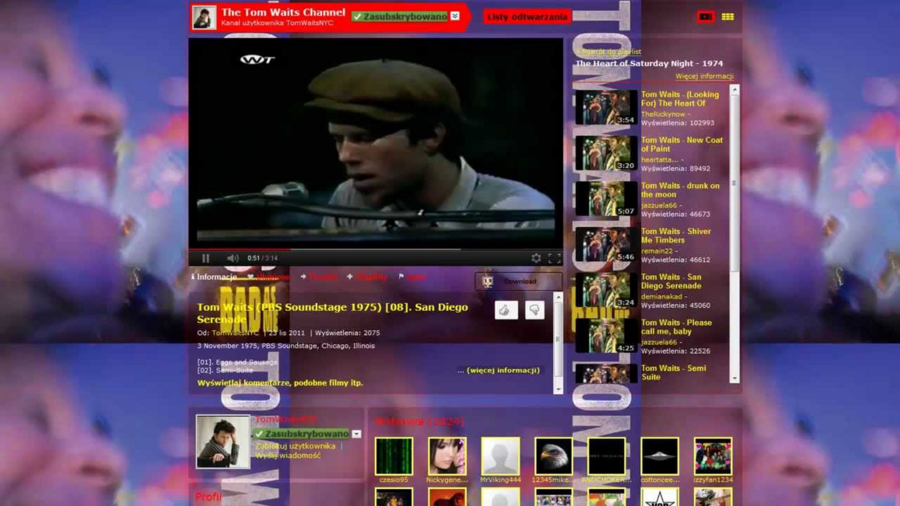Switch to grid view icon in header
The width and height of the screenshot is (900, 506).
click(x=727, y=17)
